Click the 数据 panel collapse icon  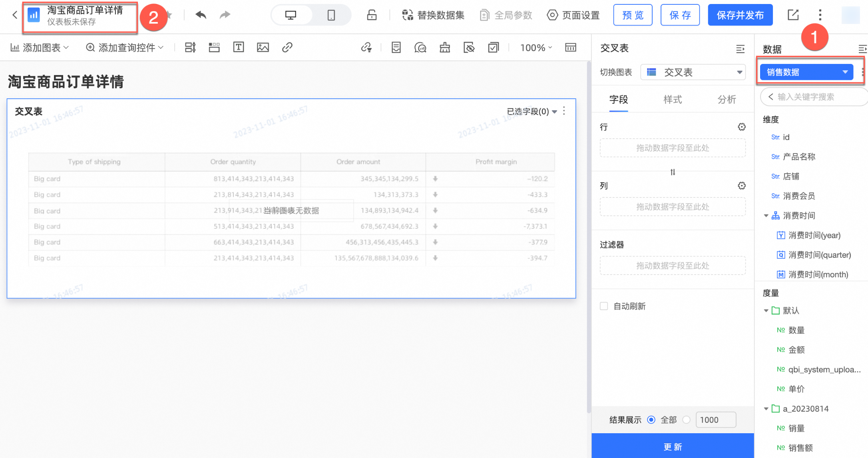(x=862, y=49)
